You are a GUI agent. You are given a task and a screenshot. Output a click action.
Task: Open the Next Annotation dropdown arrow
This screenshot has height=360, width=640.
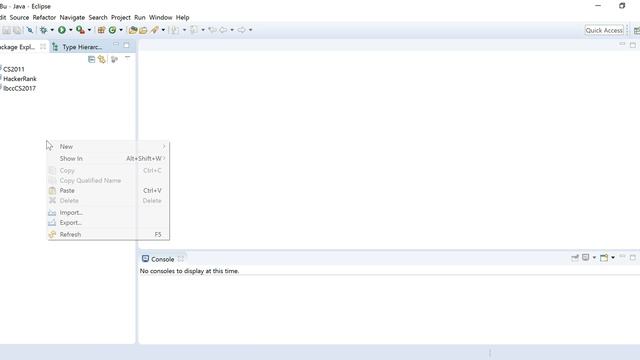(184, 30)
